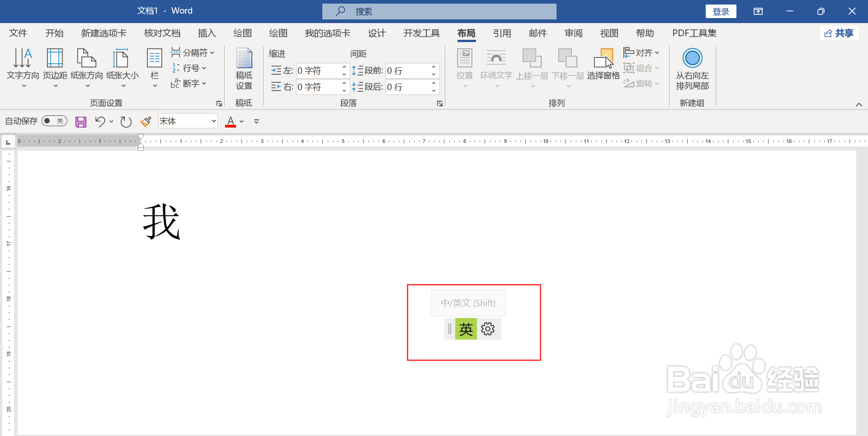Switch to the Design (设计) tab
Viewport: 868px width, 436px height.
coord(377,33)
